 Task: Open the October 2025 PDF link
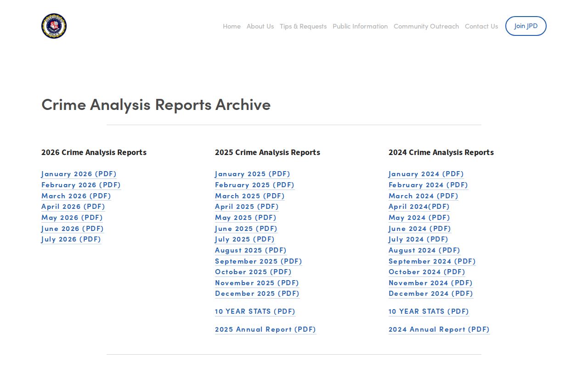point(254,272)
